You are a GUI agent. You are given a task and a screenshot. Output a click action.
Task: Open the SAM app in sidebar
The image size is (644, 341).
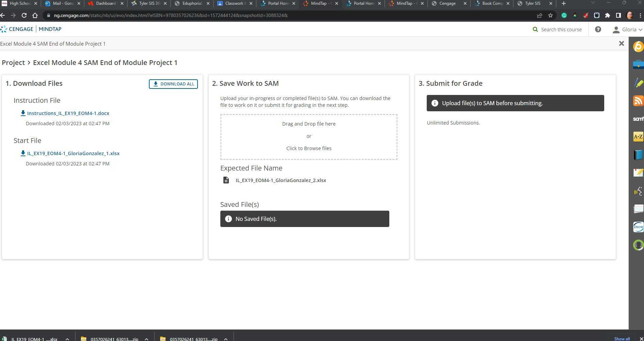(638, 119)
